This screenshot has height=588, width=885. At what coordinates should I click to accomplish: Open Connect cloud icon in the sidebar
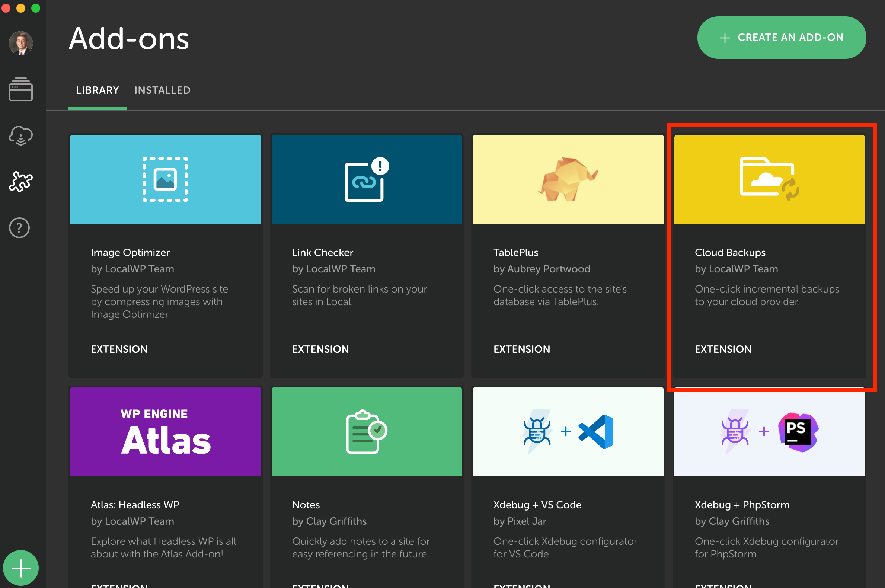point(20,135)
